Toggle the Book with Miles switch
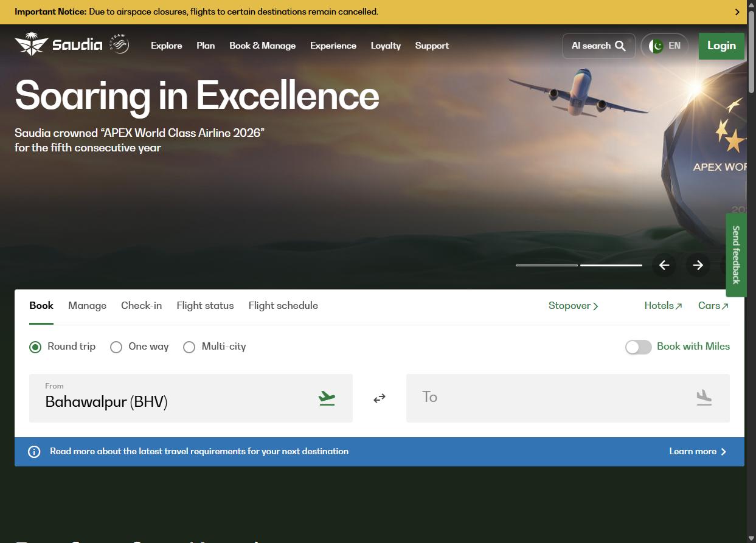Viewport: 756px width, 543px height. [639, 347]
